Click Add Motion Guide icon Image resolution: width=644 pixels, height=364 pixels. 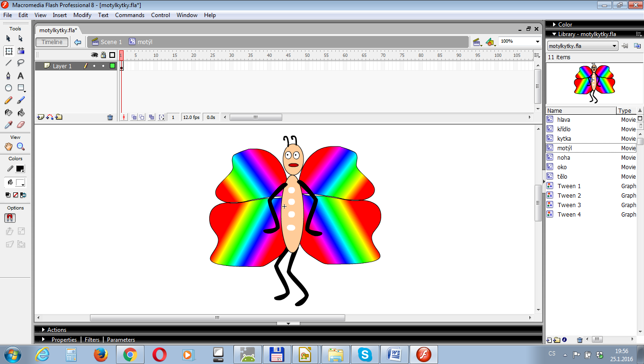click(50, 117)
